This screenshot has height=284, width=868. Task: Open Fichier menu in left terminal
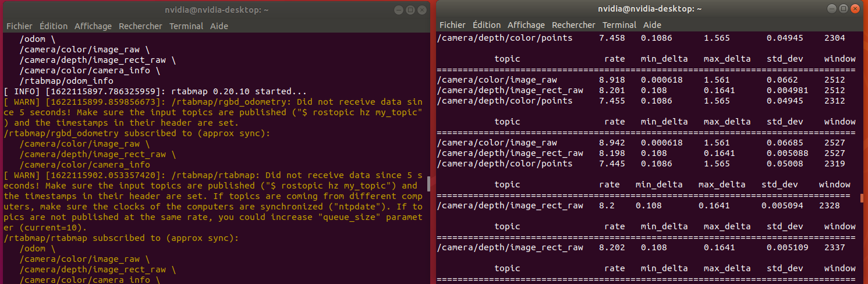[x=19, y=26]
